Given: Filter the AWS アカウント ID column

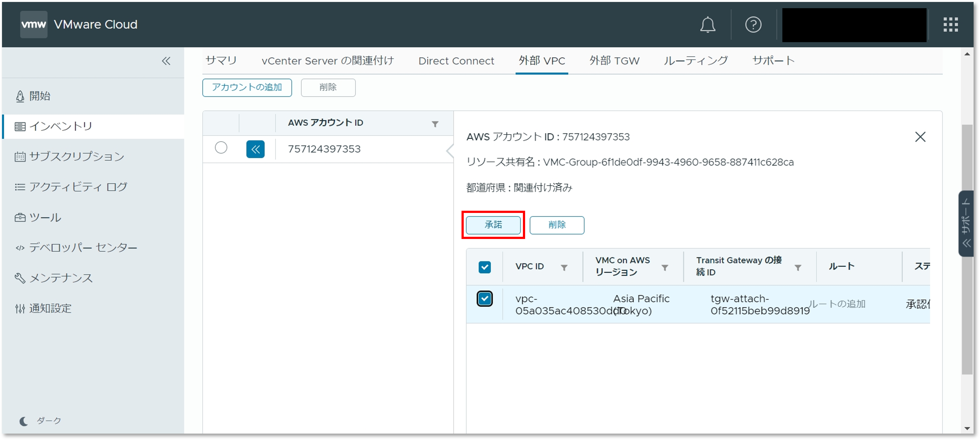Looking at the screenshot, I should pos(435,124).
